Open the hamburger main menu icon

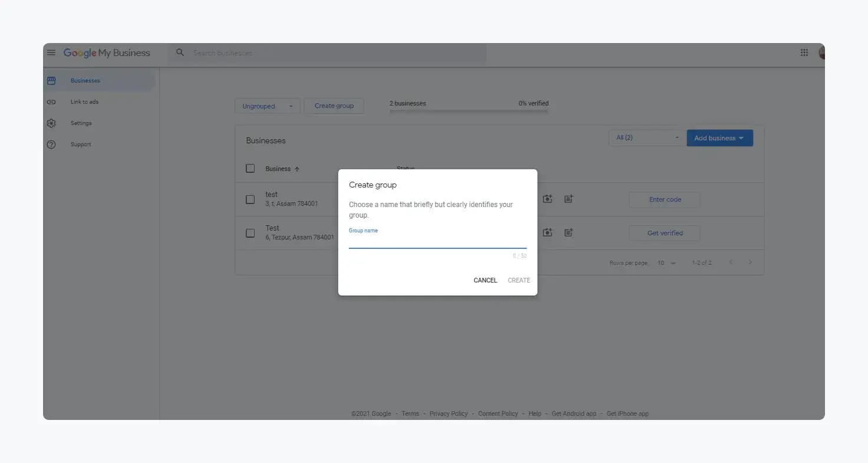click(51, 53)
